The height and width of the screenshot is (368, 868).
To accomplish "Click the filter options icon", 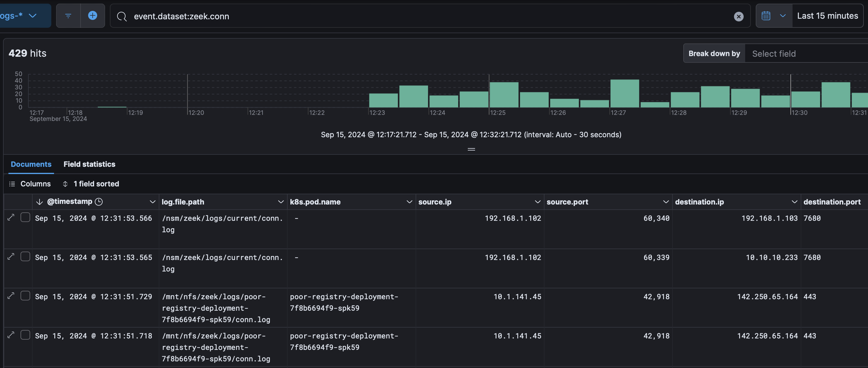I will (68, 16).
